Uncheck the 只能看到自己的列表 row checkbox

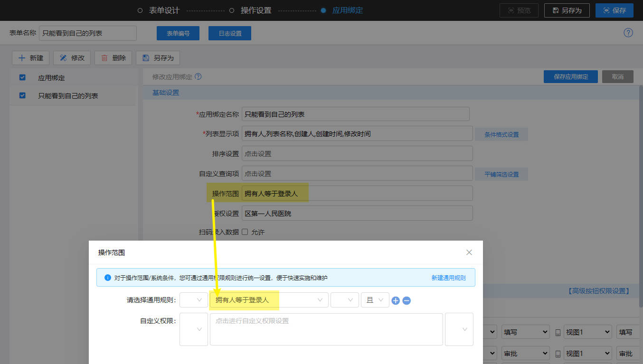pos(22,95)
